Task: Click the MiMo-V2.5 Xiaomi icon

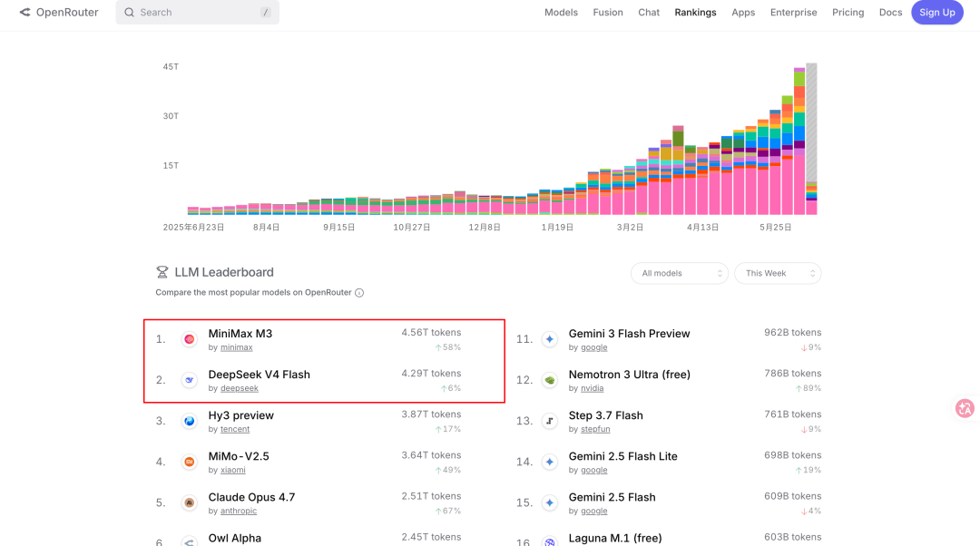Action: (190, 462)
